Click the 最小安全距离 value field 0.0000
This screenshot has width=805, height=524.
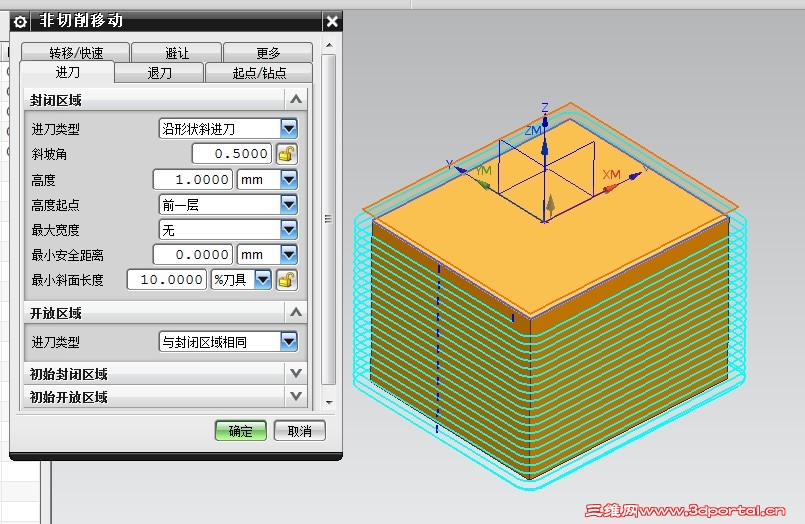193,255
